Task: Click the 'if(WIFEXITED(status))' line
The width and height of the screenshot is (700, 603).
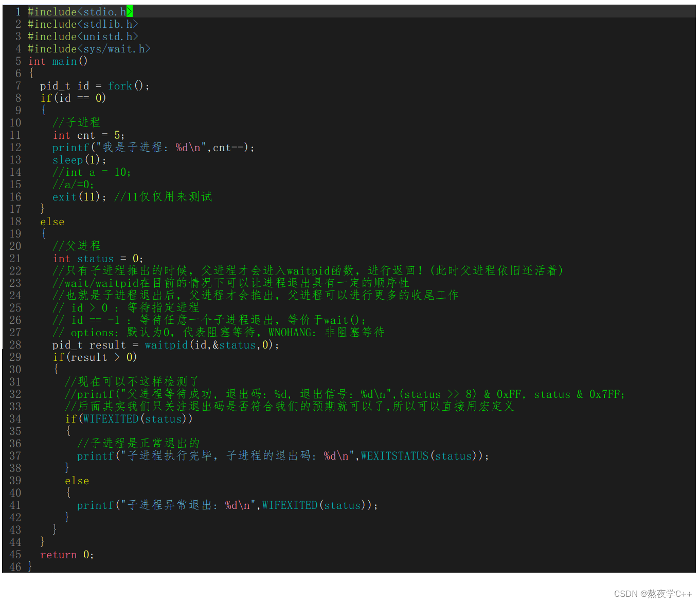Action: click(129, 418)
